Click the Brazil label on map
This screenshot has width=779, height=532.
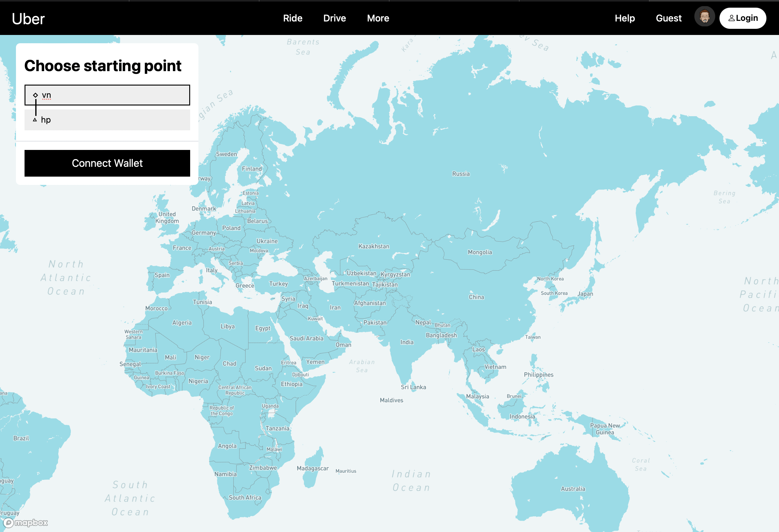coord(21,438)
